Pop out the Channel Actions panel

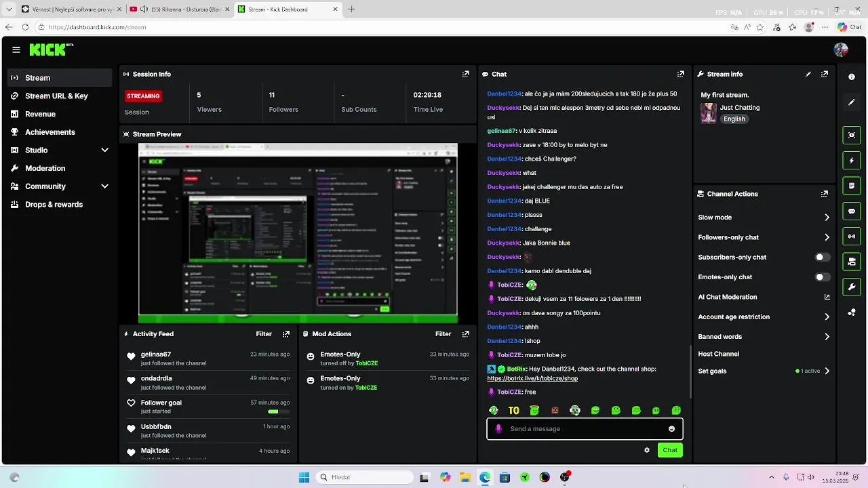coord(825,194)
